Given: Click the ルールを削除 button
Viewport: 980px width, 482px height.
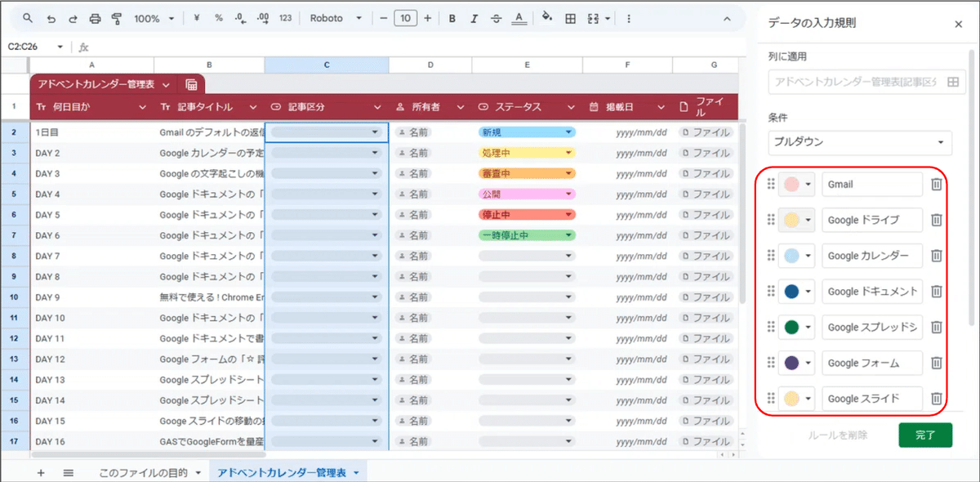Looking at the screenshot, I should click(839, 435).
